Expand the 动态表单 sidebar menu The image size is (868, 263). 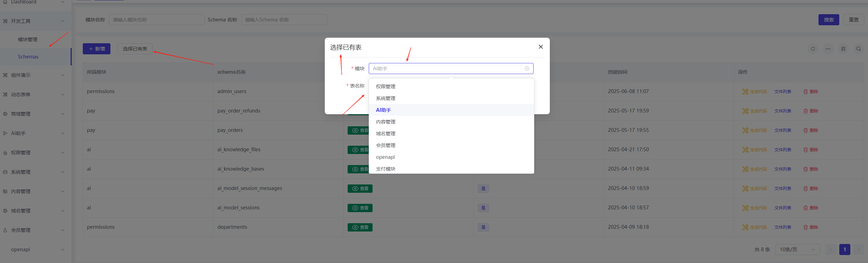click(36, 94)
